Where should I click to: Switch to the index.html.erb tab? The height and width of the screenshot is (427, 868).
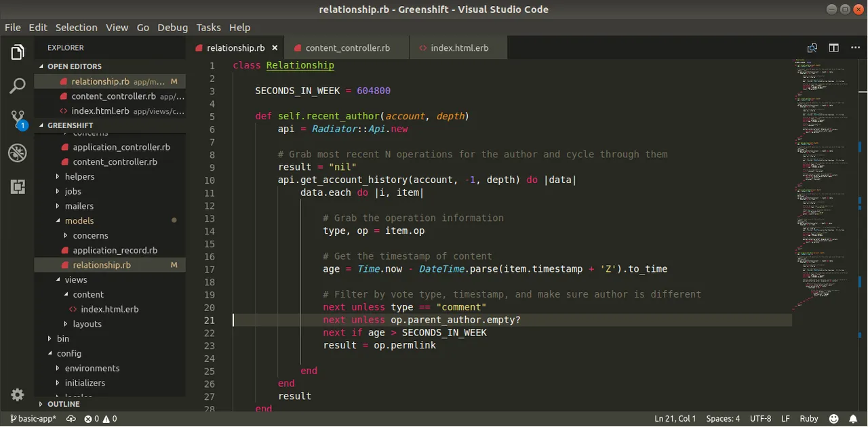[x=458, y=48]
